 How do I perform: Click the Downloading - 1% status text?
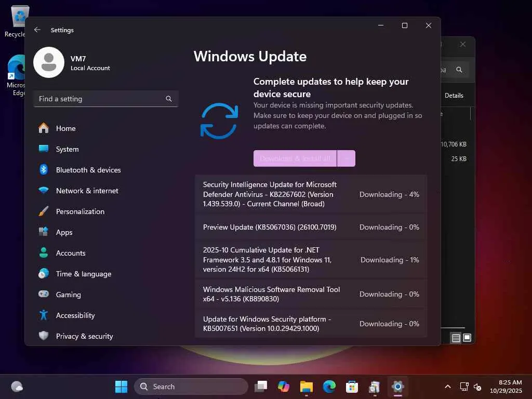pos(390,260)
